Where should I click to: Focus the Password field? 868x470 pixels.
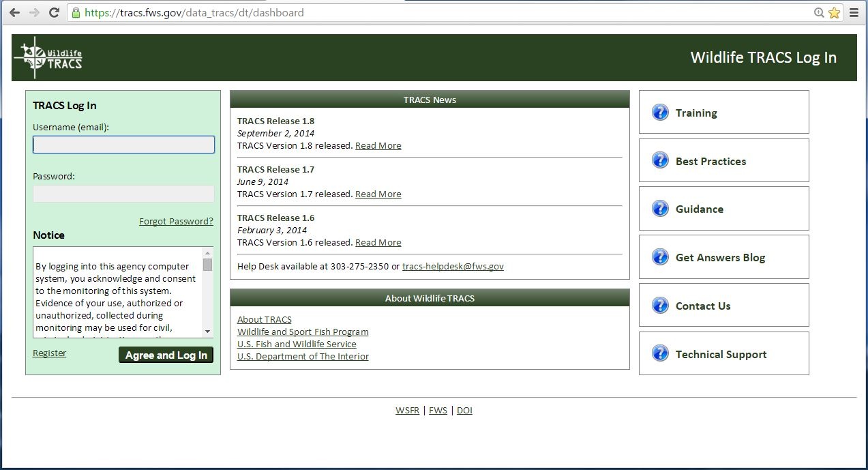click(x=123, y=194)
